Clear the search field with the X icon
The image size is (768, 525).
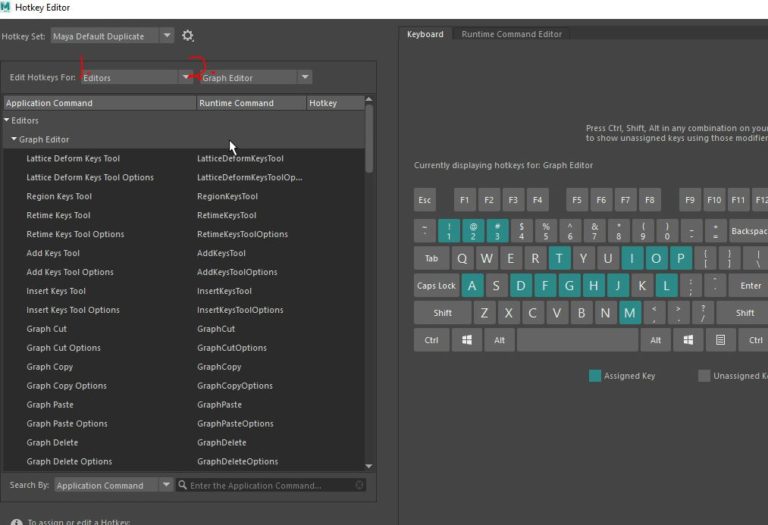tap(360, 485)
